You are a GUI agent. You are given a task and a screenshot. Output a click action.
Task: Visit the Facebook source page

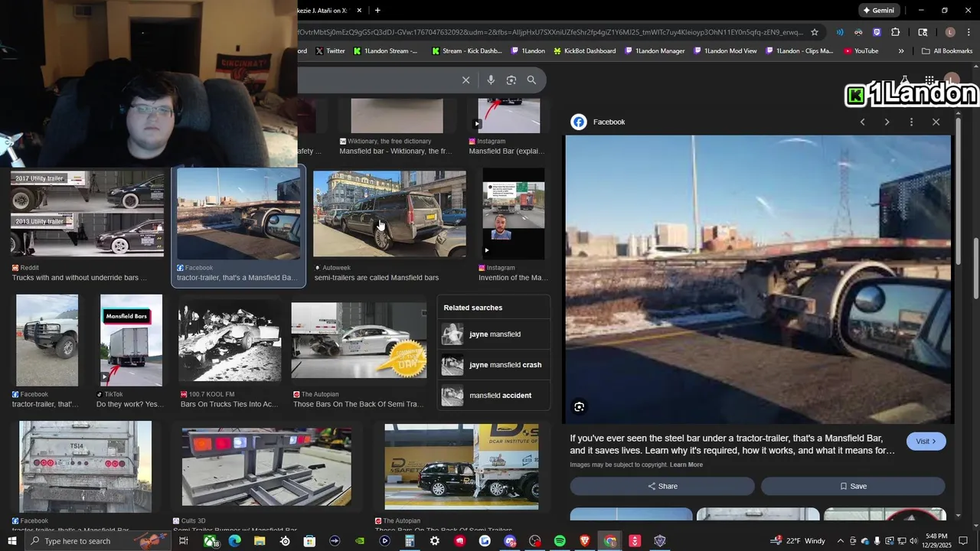point(926,442)
